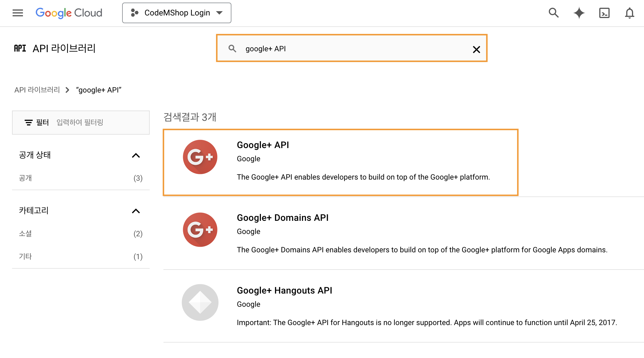Activate Cloud Shell terminal icon
Image resolution: width=644 pixels, height=358 pixels.
pyautogui.click(x=604, y=13)
